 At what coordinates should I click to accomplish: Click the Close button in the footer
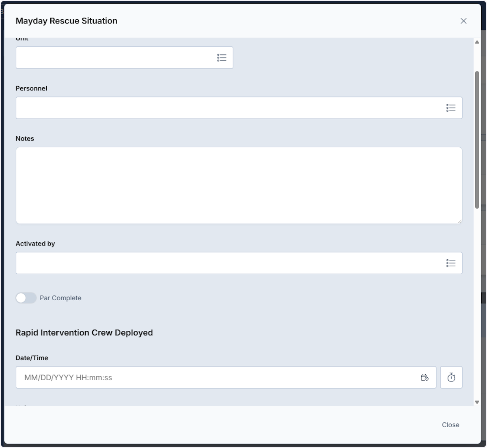(x=450, y=425)
